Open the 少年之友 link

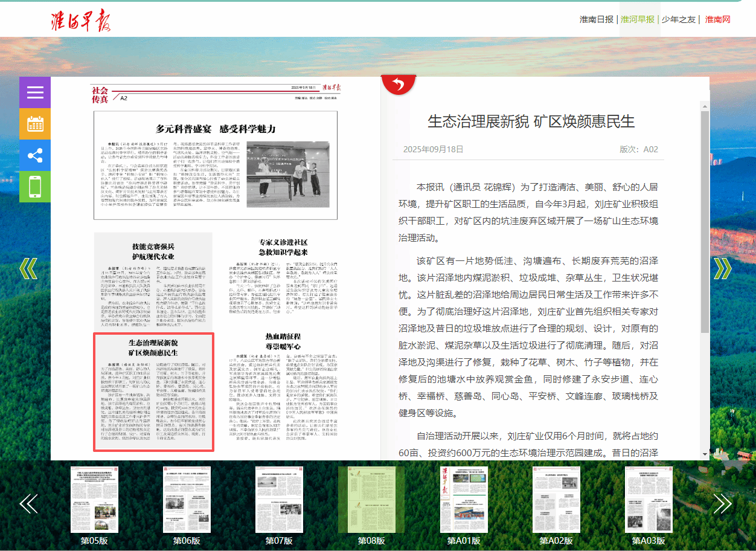point(679,19)
